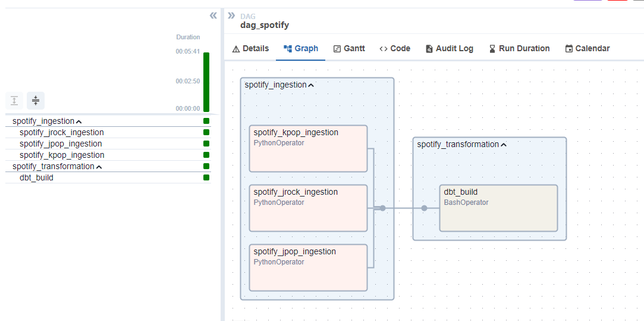Select the dbt_build BashOperator node
Screen dimensions: 644x321
click(498, 208)
